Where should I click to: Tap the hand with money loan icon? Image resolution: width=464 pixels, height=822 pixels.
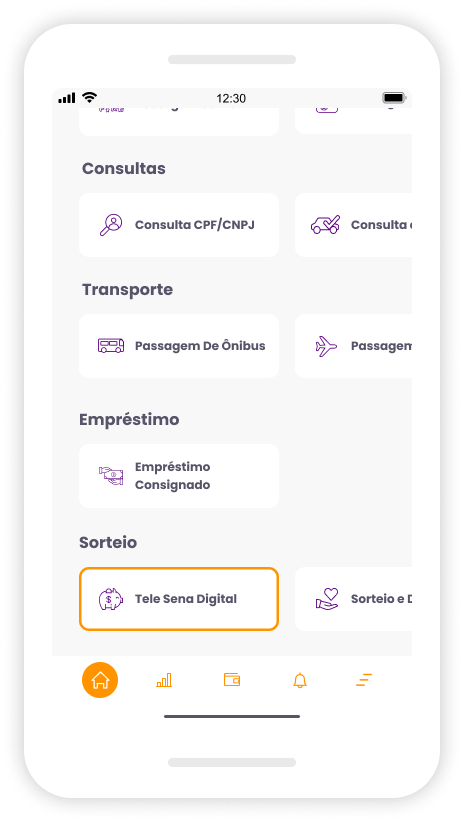111,476
